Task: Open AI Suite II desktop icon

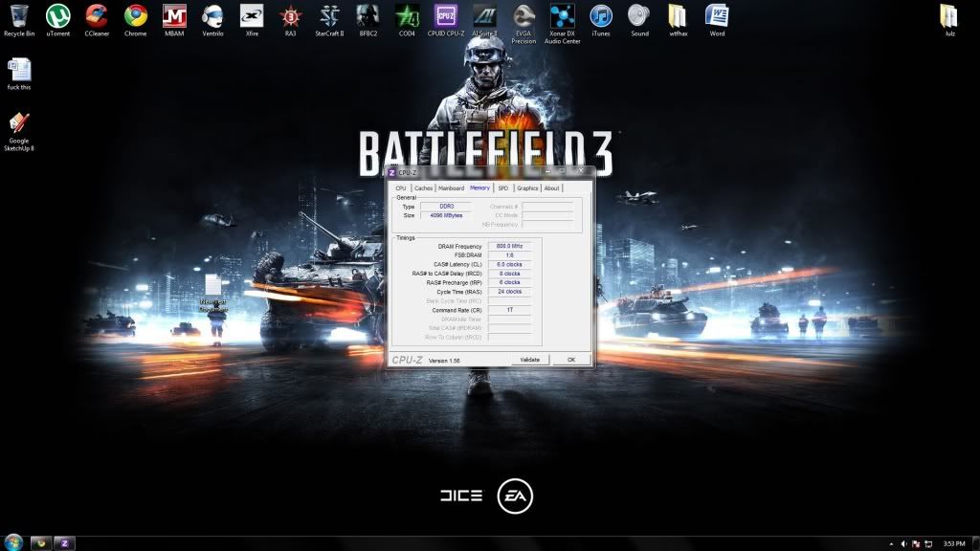Action: 484,20
